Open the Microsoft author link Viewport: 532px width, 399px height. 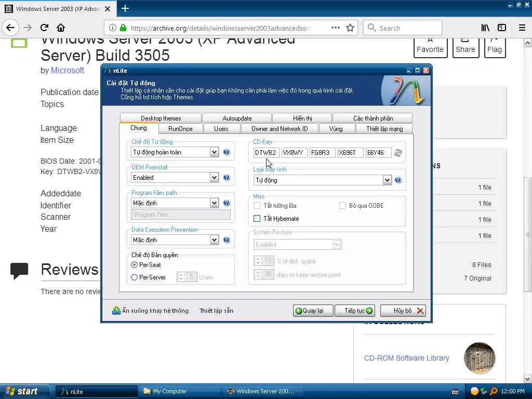point(67,70)
